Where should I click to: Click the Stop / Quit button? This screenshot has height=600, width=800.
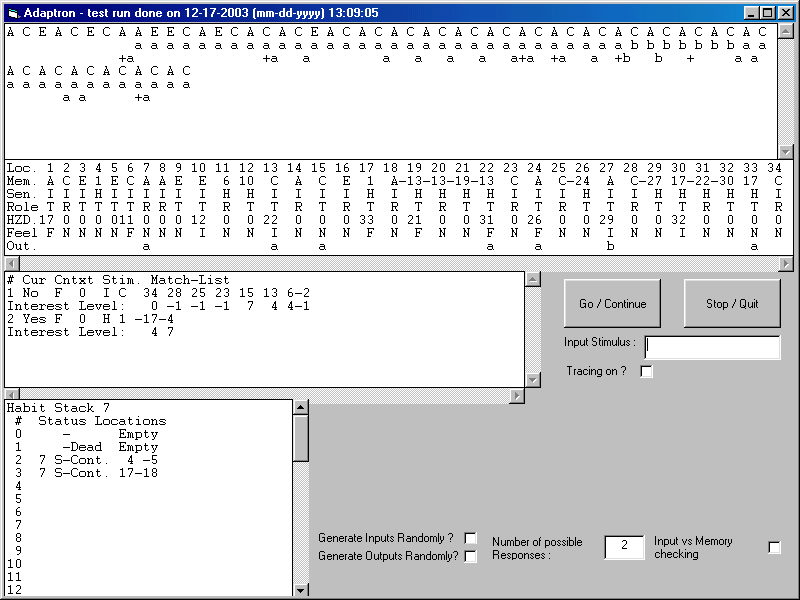point(732,304)
